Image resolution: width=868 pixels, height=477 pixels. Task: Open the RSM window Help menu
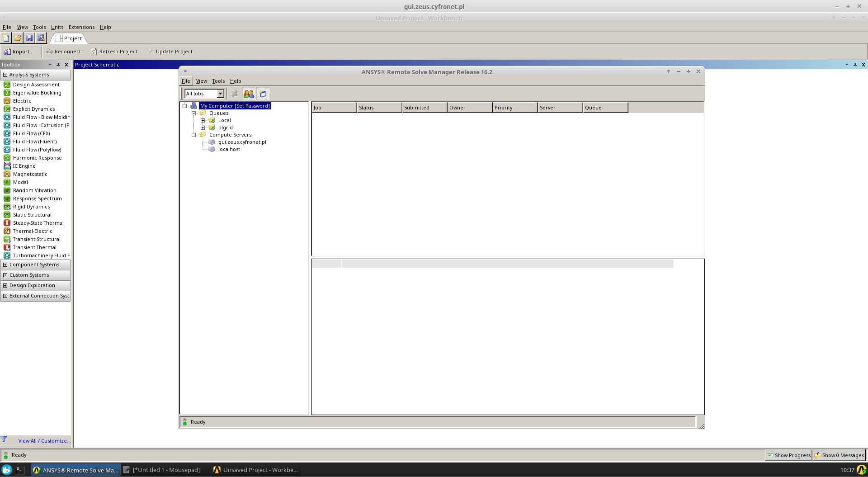tap(236, 81)
